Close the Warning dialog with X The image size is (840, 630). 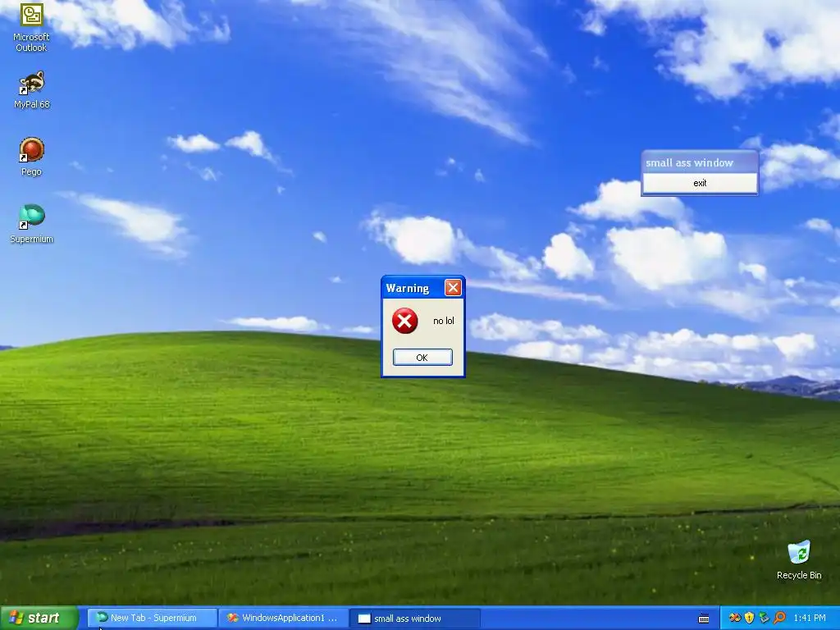(x=453, y=288)
